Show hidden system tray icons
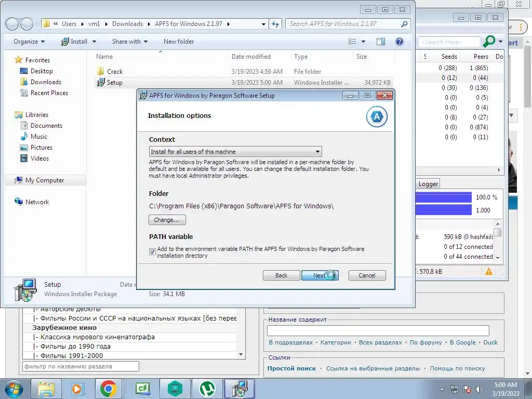The image size is (532, 399). [x=442, y=389]
